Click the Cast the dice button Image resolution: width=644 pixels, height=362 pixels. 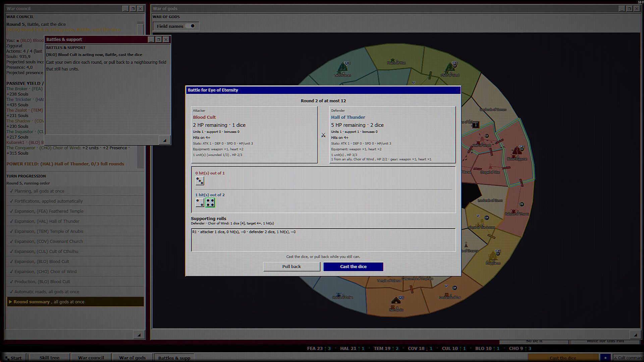(353, 266)
